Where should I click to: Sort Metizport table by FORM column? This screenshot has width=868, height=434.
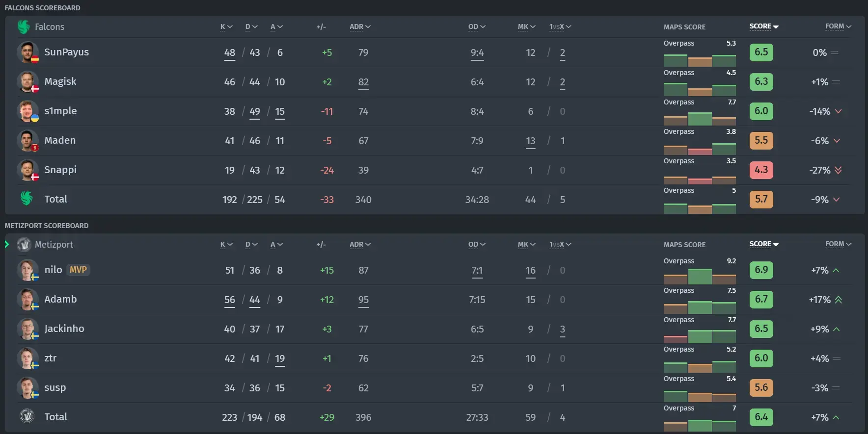(x=838, y=244)
